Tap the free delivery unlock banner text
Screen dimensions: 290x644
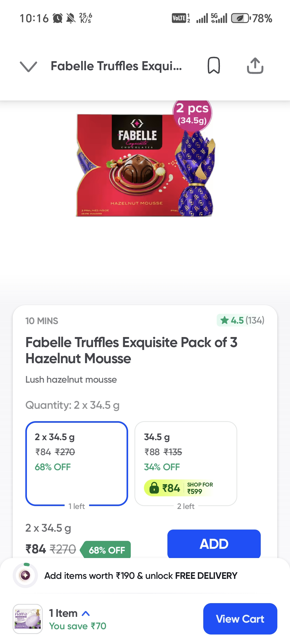tap(141, 575)
